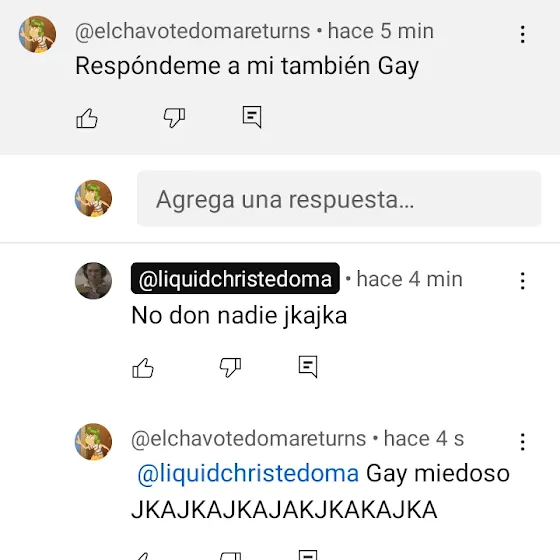This screenshot has height=560, width=560.
Task: Dislike the 'Respóndeme a mi también Gay' comment
Action: click(x=174, y=118)
